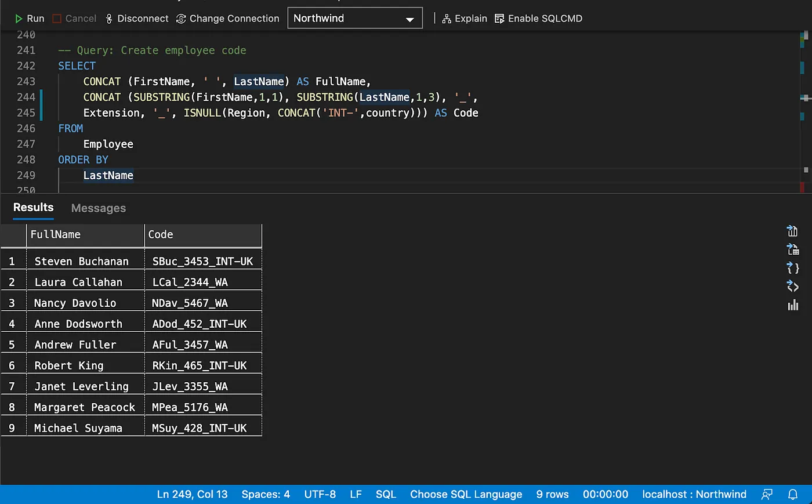The image size is (812, 504).
Task: Enable SQLCMD mode
Action: tap(538, 19)
